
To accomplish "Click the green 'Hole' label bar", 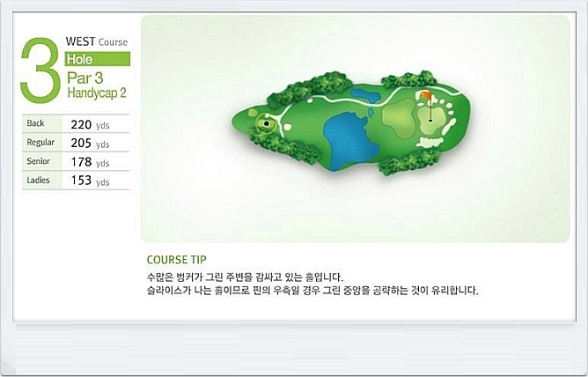I will pos(98,59).
